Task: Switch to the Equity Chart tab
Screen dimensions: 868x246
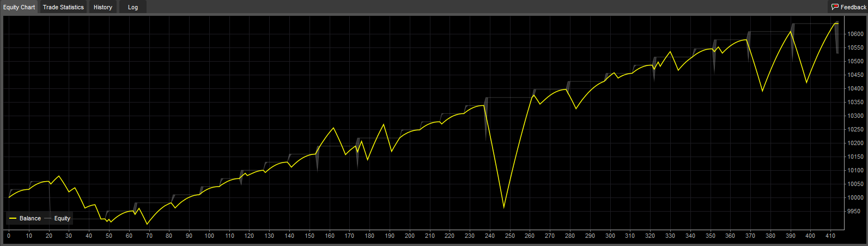Action: pos(19,7)
